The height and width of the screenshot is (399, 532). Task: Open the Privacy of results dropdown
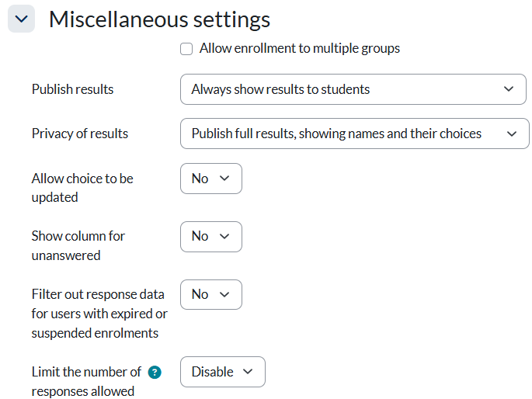point(354,134)
